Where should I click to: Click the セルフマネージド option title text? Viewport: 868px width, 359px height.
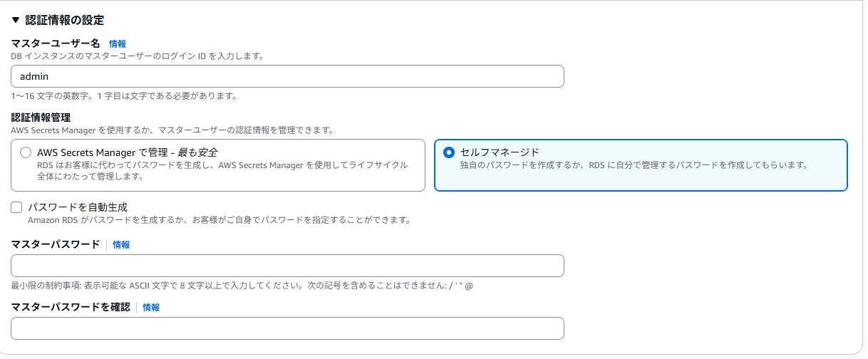500,152
